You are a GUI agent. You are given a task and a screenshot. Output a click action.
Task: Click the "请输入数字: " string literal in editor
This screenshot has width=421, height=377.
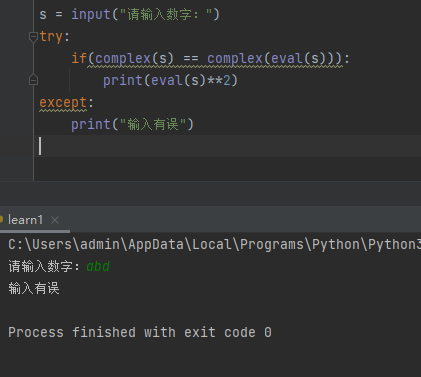pyautogui.click(x=166, y=14)
